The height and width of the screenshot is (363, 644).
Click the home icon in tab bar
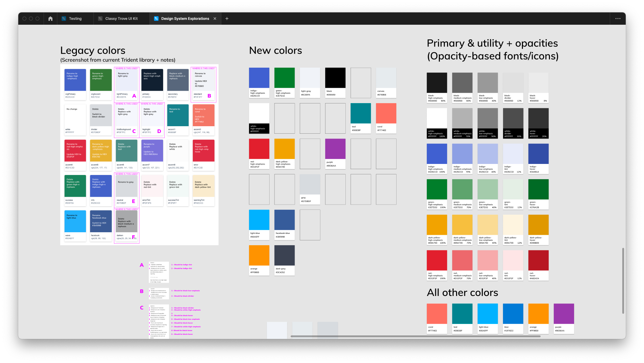50,19
